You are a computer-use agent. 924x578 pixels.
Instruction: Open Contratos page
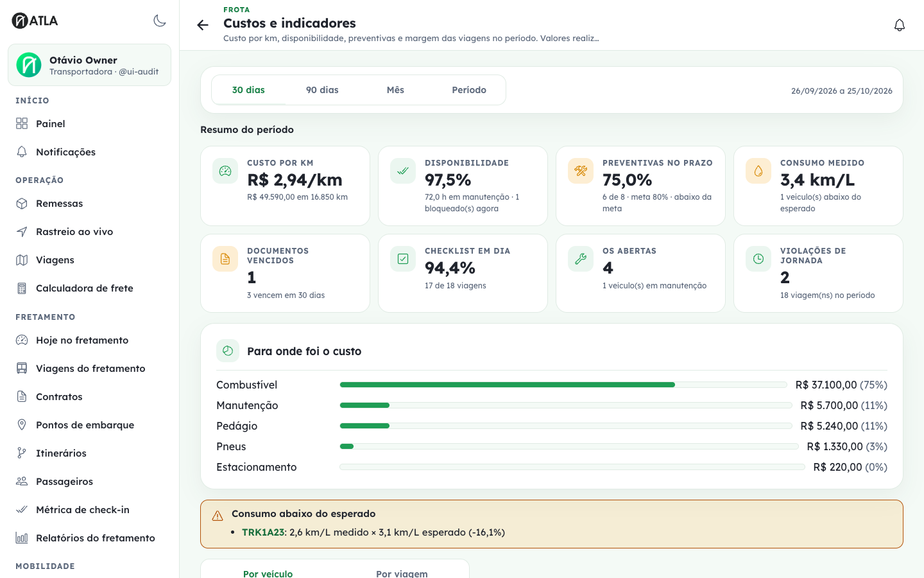[x=89, y=397]
